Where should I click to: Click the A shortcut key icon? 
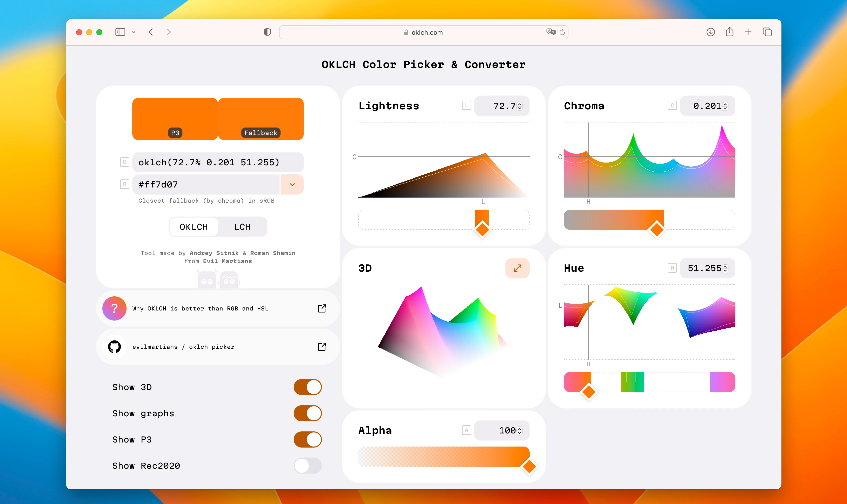point(466,430)
